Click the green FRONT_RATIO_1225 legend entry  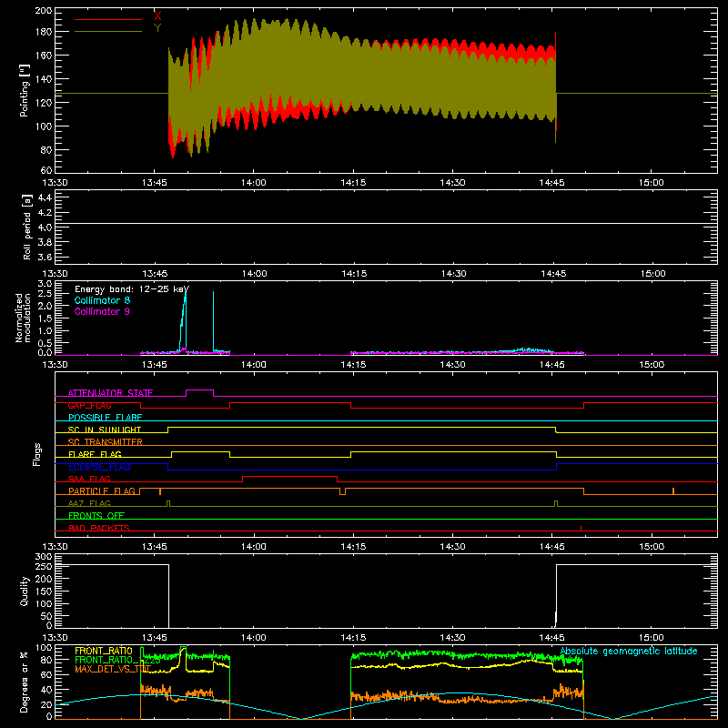[117, 660]
